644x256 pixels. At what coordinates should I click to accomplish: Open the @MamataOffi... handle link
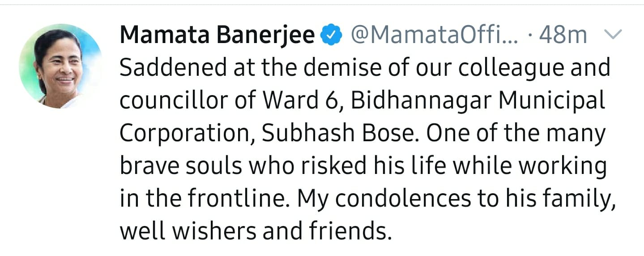click(433, 35)
